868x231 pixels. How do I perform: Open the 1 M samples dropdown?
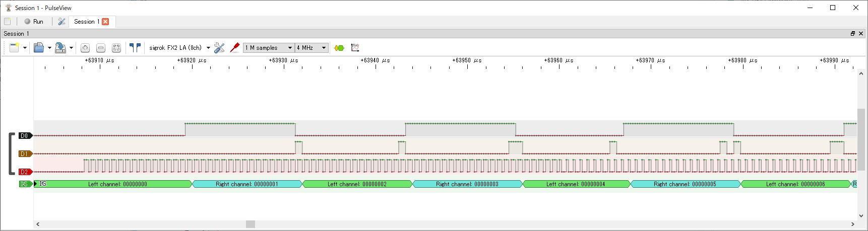click(269, 48)
